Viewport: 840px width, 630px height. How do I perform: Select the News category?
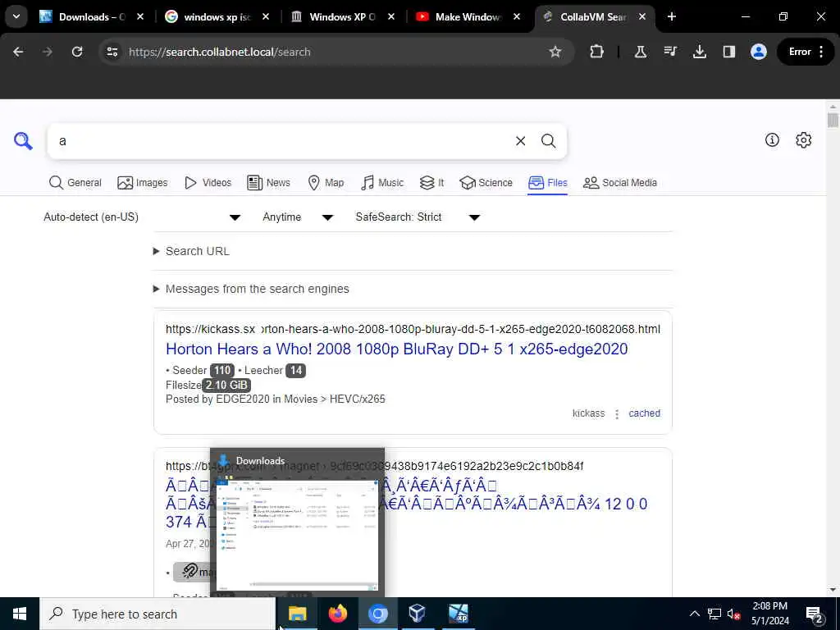pos(268,183)
